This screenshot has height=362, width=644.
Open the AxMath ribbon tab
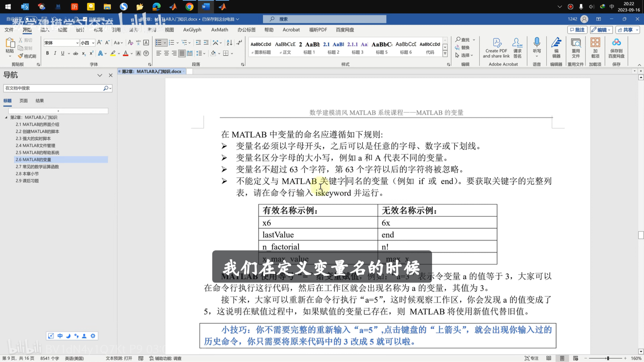click(219, 30)
